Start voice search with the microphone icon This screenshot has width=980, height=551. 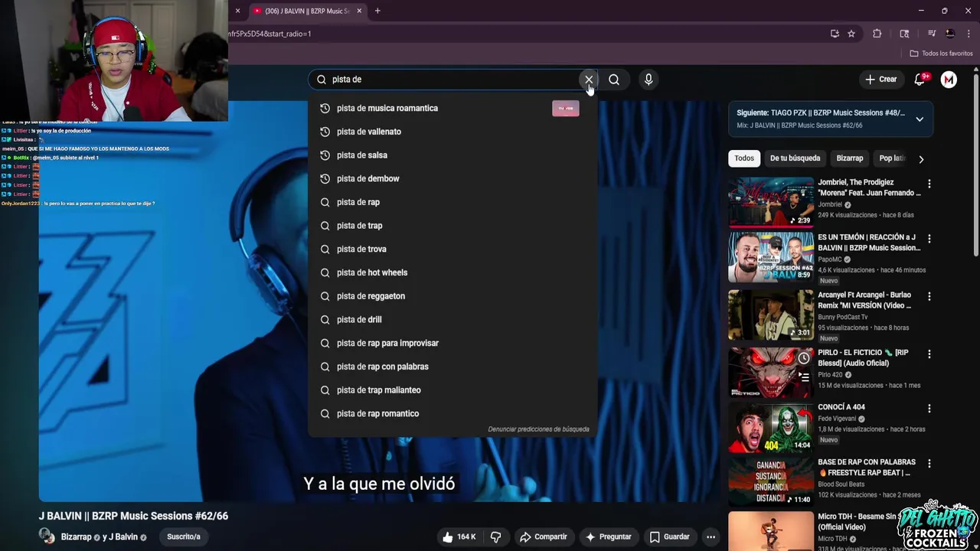tap(648, 80)
